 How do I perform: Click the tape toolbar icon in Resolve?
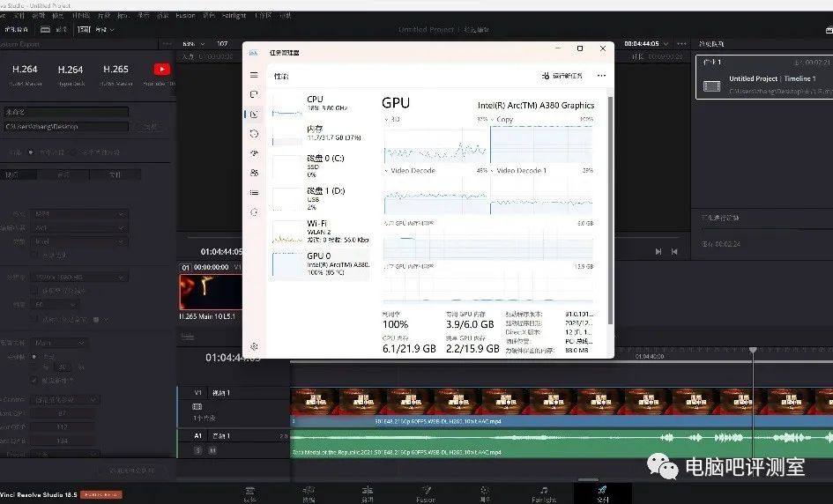tap(46, 30)
